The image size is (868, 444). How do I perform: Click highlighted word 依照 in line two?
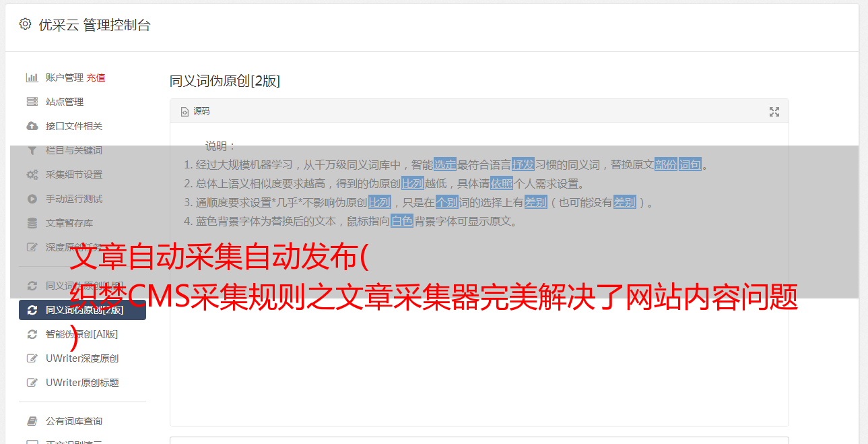pyautogui.click(x=502, y=183)
